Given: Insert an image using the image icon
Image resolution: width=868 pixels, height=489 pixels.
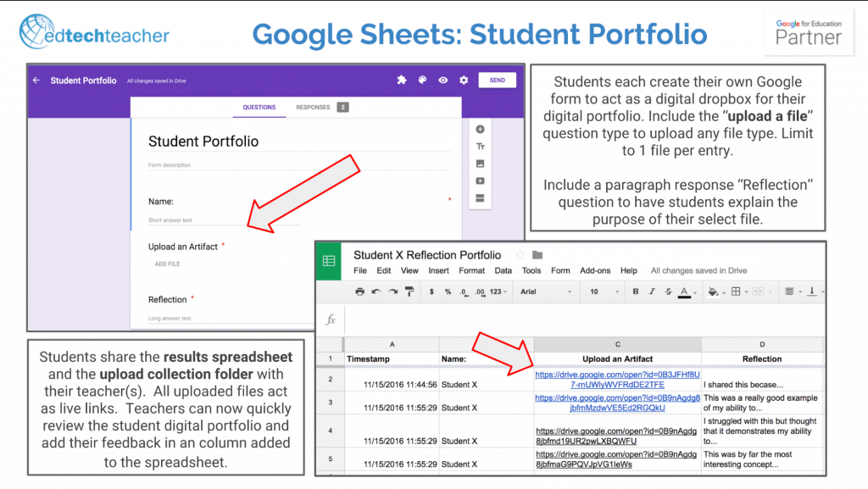Looking at the screenshot, I should pos(480,164).
